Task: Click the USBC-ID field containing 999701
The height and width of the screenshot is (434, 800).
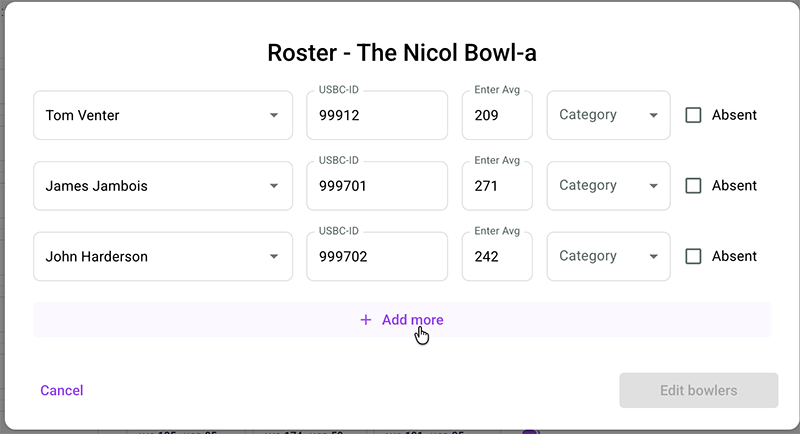Action: [x=377, y=186]
